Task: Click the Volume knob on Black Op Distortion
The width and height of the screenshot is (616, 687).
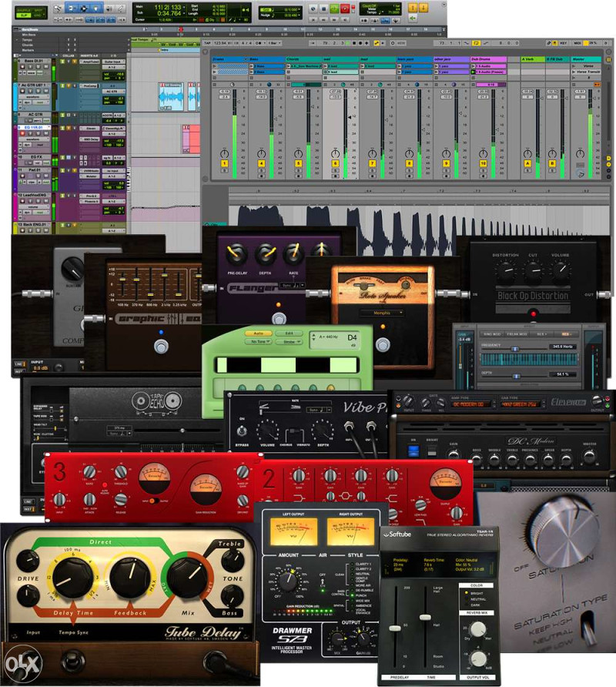Action: tap(561, 270)
